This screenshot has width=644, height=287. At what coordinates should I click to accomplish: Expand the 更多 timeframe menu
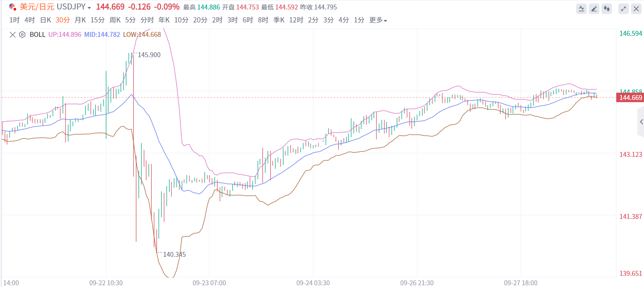click(378, 20)
